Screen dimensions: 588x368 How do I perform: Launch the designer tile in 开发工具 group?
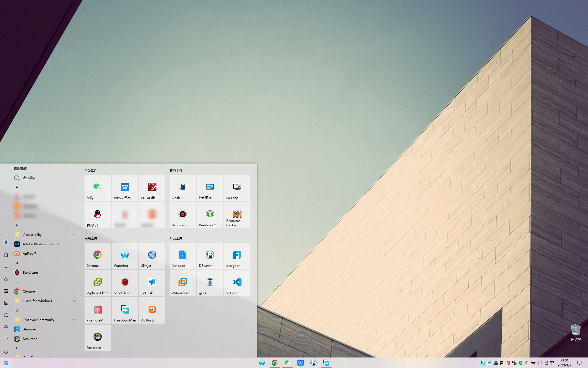237,256
